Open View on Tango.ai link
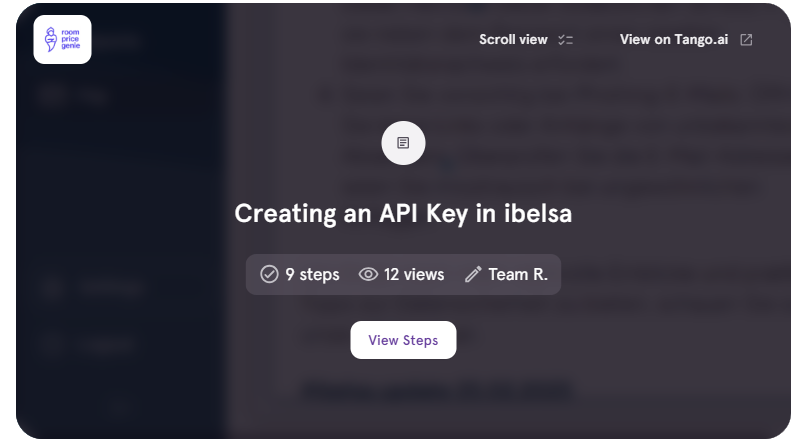794x444 pixels. (672, 40)
